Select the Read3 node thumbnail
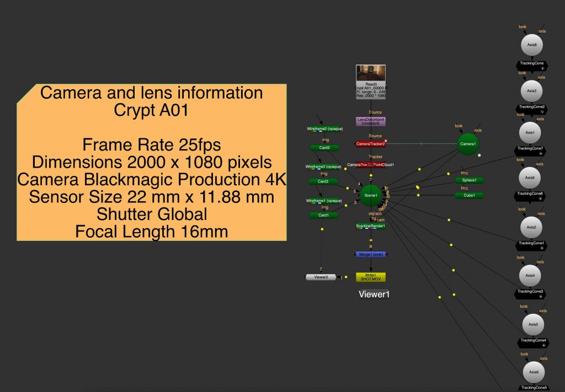Image resolution: width=565 pixels, height=392 pixels. (371, 73)
